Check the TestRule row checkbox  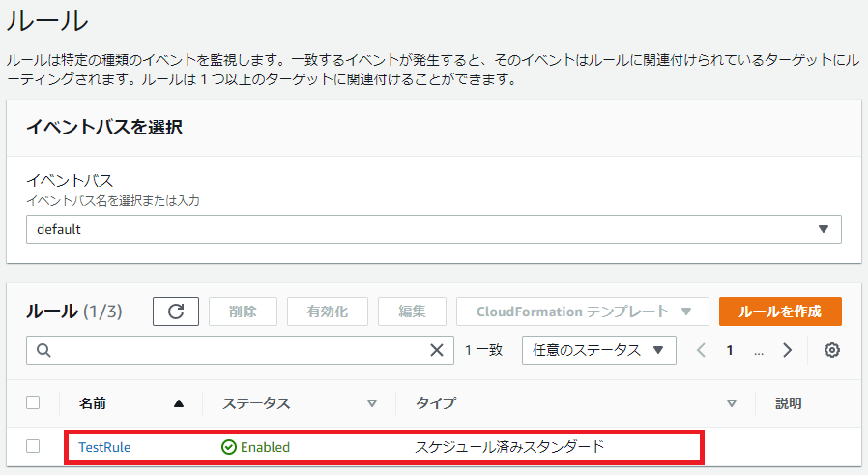click(33, 446)
